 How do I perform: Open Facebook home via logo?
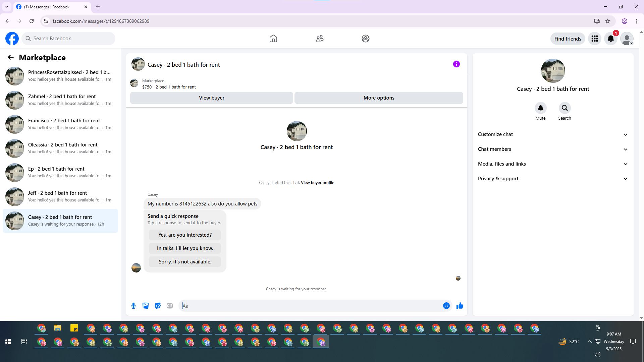pos(12,39)
